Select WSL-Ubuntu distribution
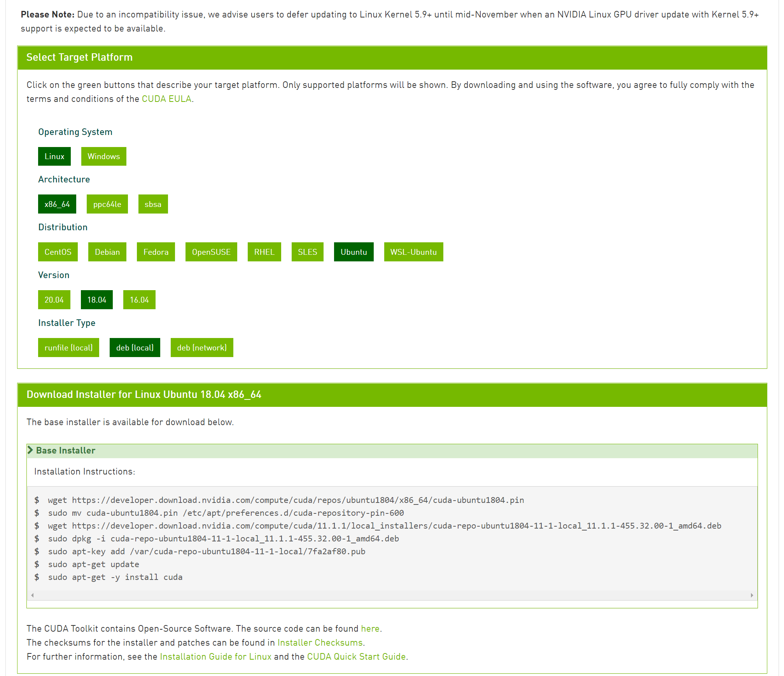Screen dimensions: 784x676 tap(413, 252)
